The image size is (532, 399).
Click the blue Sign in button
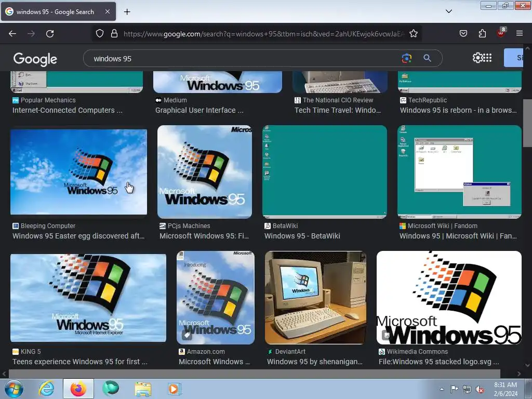514,58
